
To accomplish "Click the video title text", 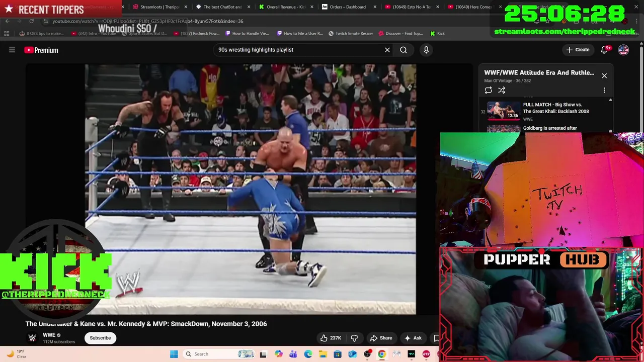I will click(x=146, y=324).
